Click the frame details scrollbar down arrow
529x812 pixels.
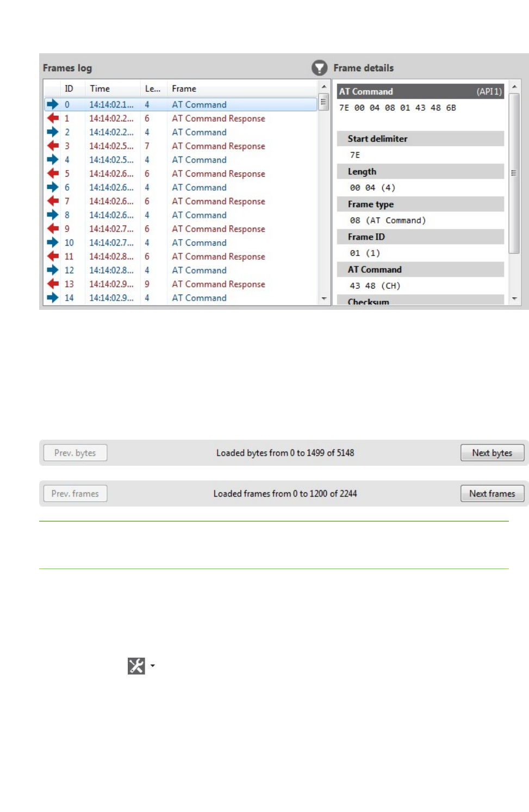514,298
